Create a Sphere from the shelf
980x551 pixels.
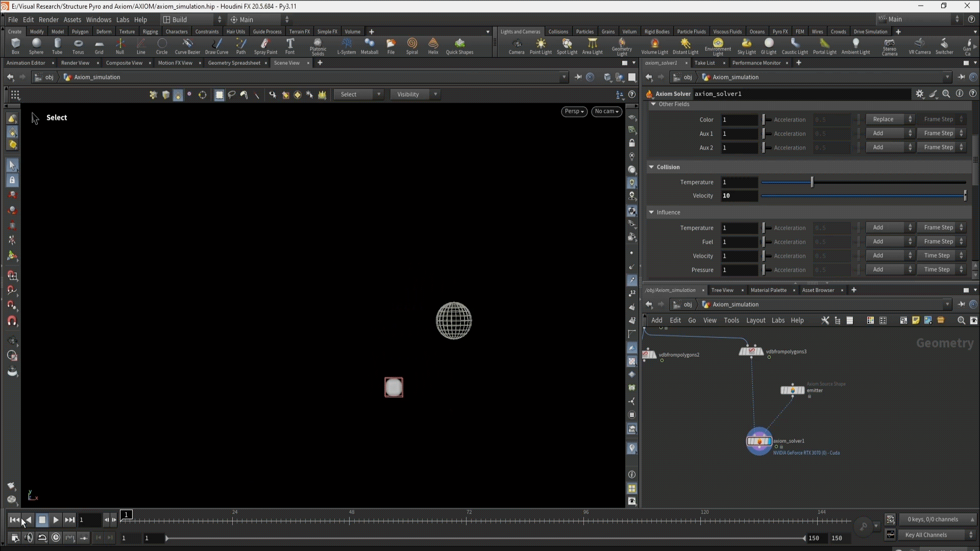36,46
